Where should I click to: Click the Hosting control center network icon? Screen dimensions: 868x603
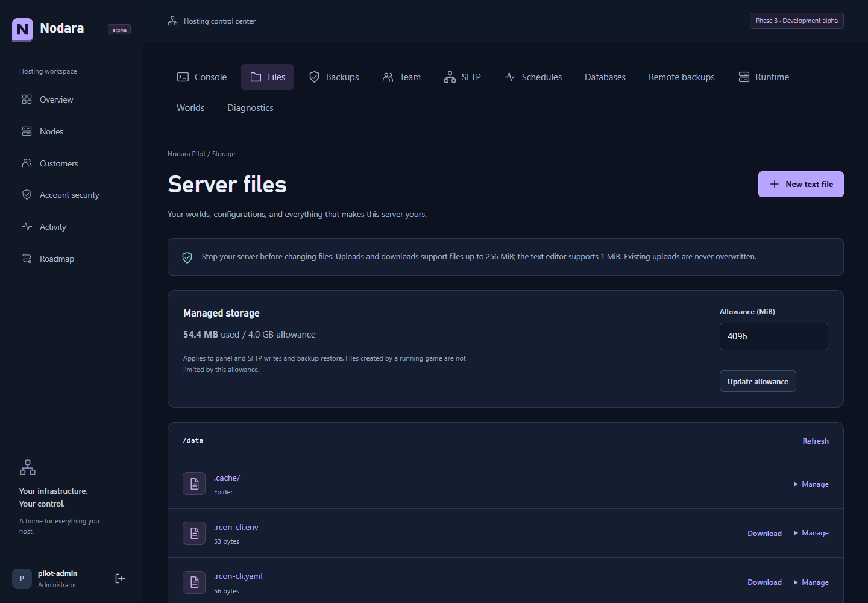172,21
